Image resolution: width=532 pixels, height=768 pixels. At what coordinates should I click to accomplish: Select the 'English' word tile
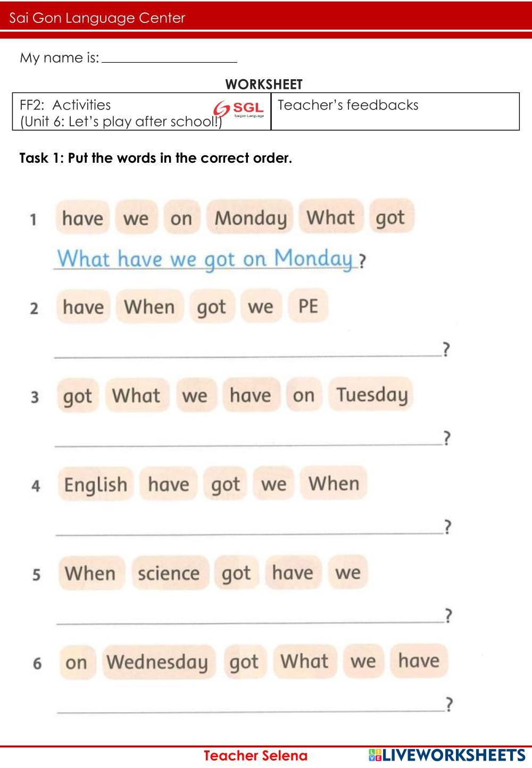coord(96,485)
